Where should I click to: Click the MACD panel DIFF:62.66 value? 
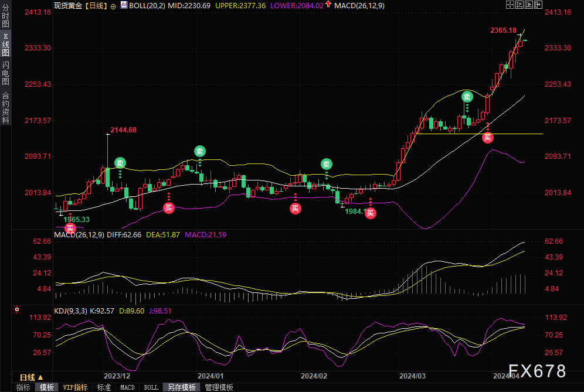124,235
